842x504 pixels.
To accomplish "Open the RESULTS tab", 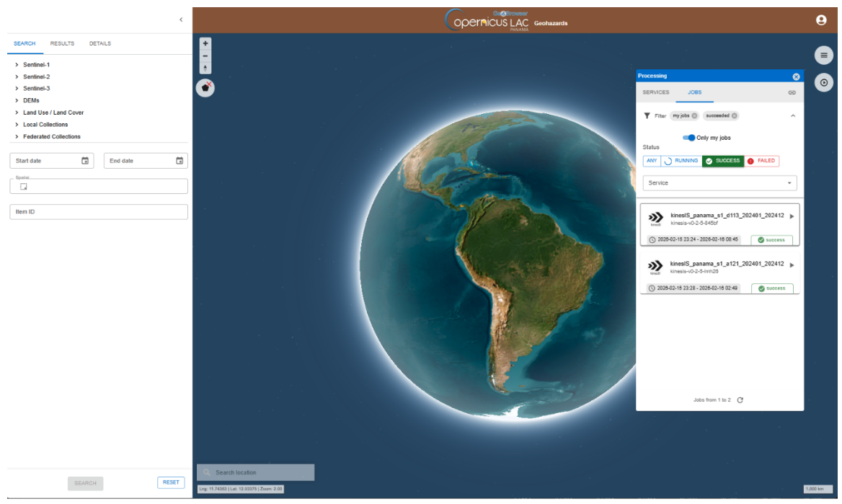I will pyautogui.click(x=62, y=43).
